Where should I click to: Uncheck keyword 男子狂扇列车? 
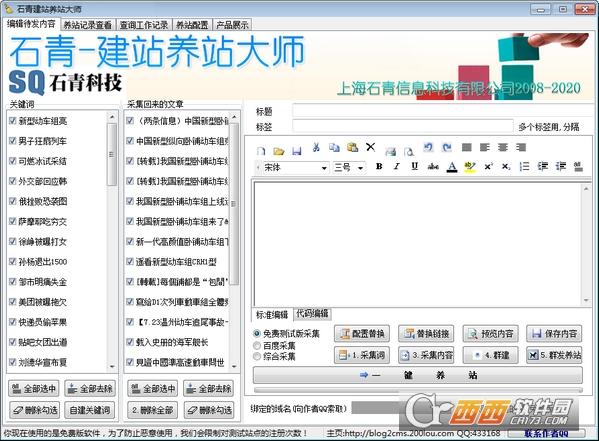click(13, 141)
